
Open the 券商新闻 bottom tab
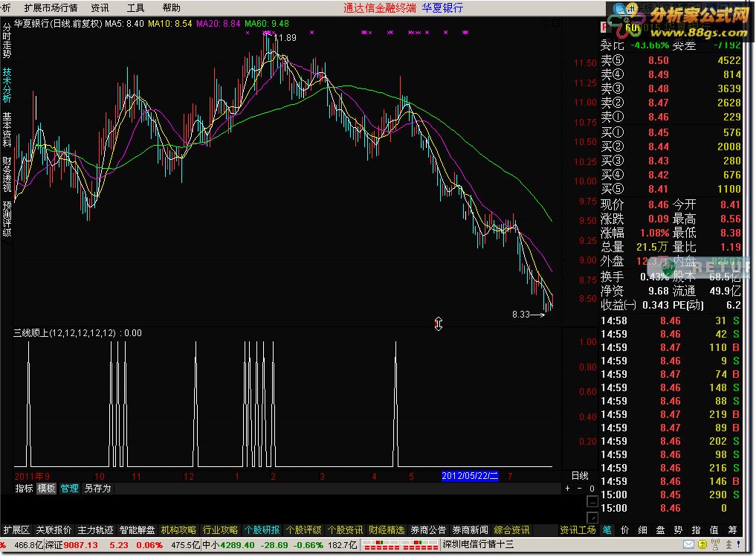470,530
